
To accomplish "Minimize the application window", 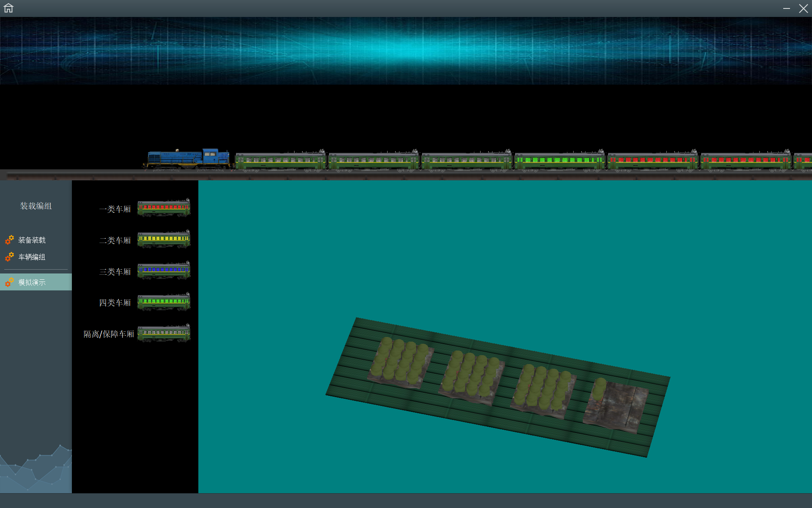I will (x=787, y=8).
